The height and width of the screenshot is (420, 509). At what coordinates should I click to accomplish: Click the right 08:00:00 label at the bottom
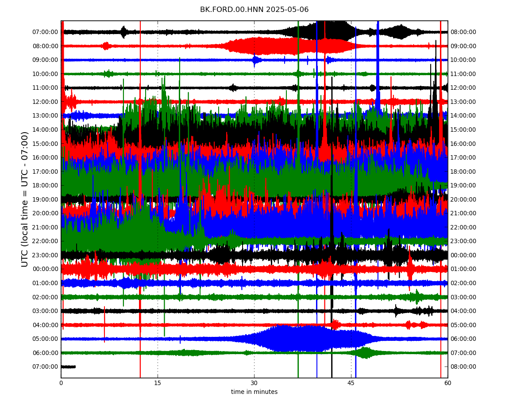463,367
